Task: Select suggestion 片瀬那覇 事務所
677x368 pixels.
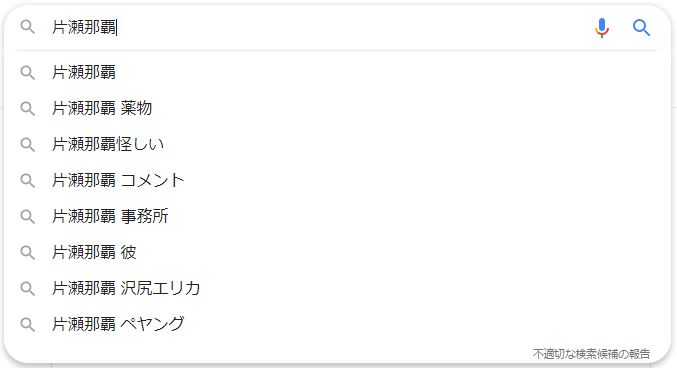Action: pyautogui.click(x=338, y=216)
